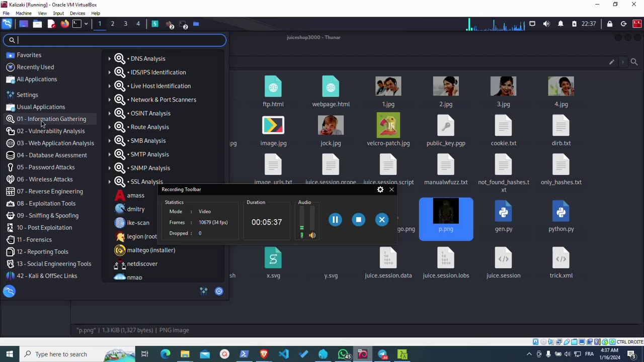
Task: Expand the DNS Analysis submenu
Action: point(137,59)
